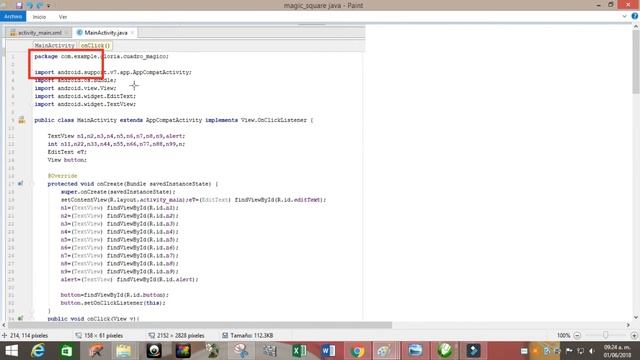Click selection size '158 × 61 pixeles'

(103, 336)
